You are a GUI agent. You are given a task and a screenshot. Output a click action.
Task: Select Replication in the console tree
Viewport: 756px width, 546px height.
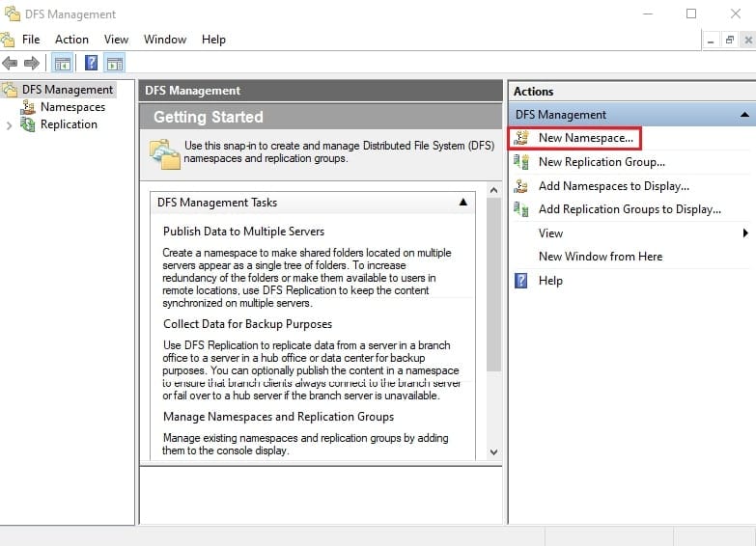(69, 124)
